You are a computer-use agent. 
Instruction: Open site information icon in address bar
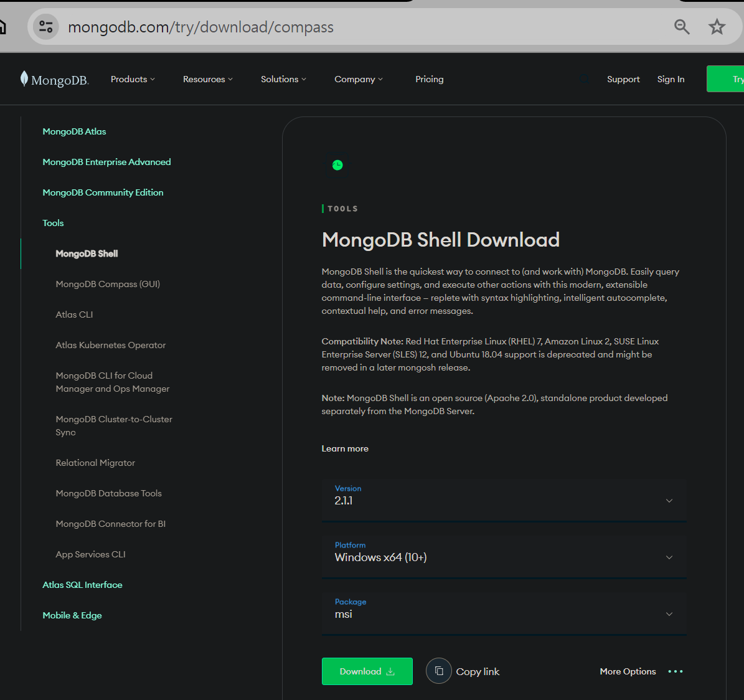pos(45,27)
